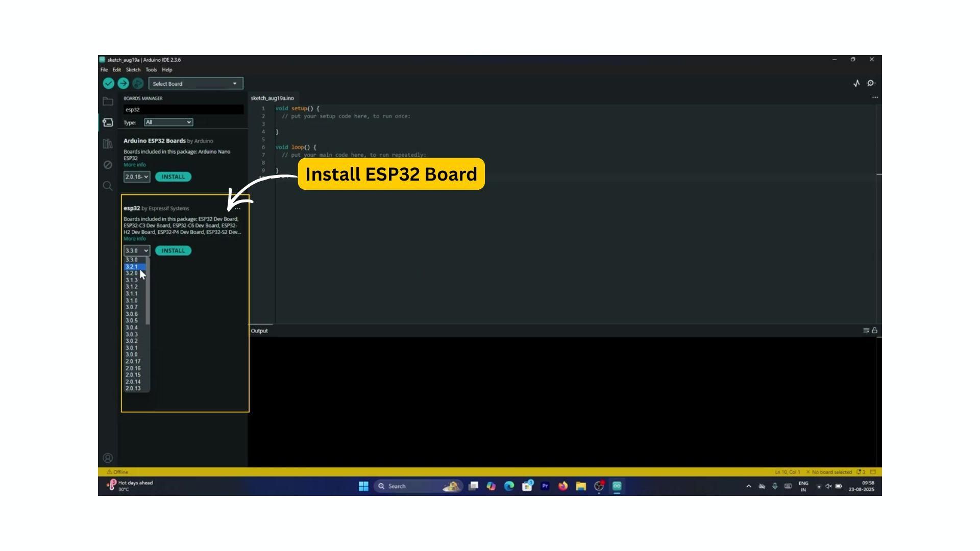Select version 2.0.13 from the list

pos(135,388)
